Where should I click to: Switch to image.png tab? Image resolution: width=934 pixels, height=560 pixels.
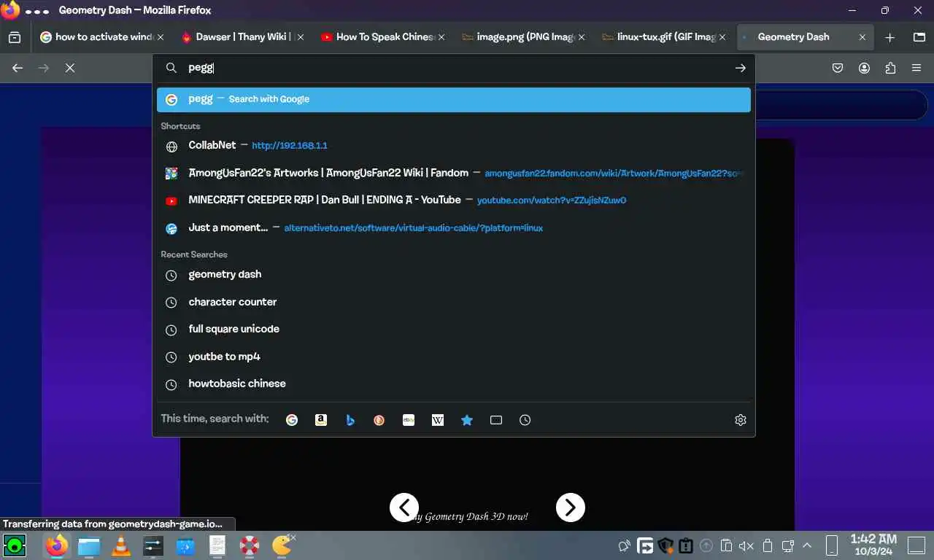pos(523,37)
